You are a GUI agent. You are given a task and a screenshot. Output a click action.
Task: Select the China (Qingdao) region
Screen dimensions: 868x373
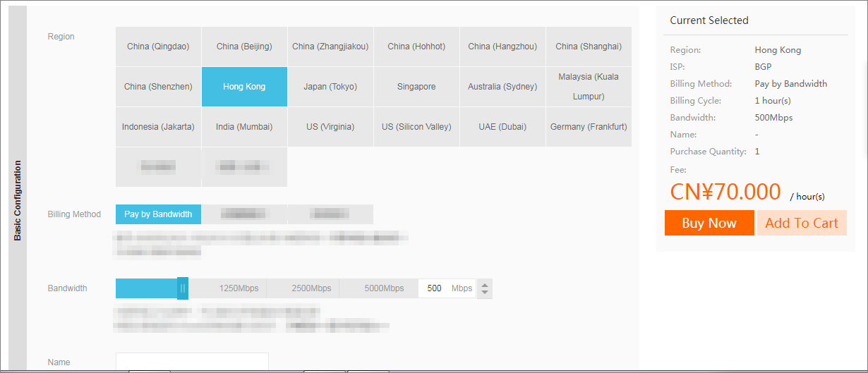pyautogui.click(x=158, y=47)
